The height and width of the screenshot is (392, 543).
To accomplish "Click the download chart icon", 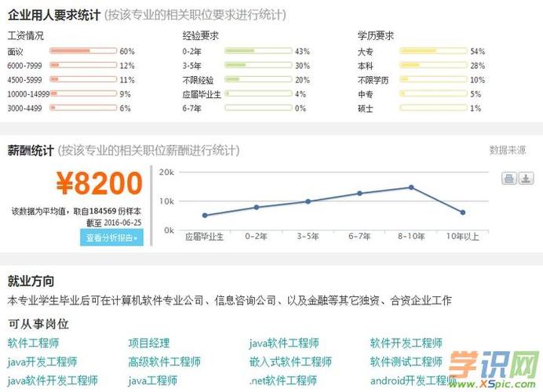I will click(526, 179).
